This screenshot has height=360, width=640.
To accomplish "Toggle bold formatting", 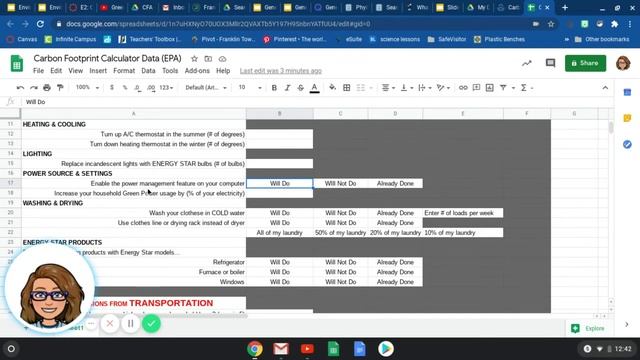I will pyautogui.click(x=274, y=88).
